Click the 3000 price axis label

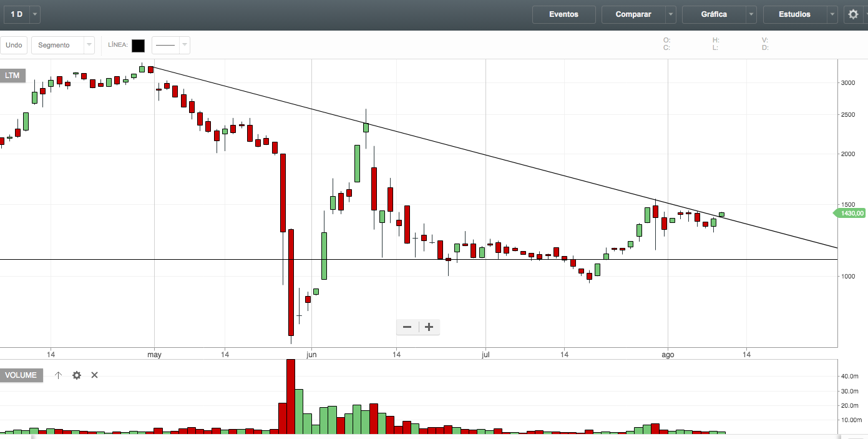(848, 82)
